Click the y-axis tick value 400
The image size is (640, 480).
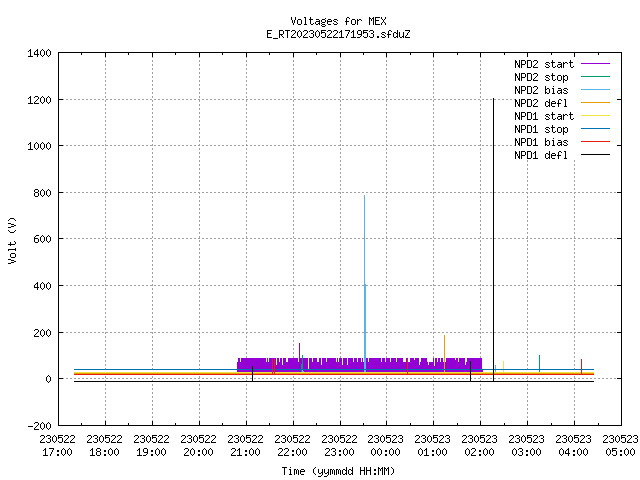(x=42, y=286)
